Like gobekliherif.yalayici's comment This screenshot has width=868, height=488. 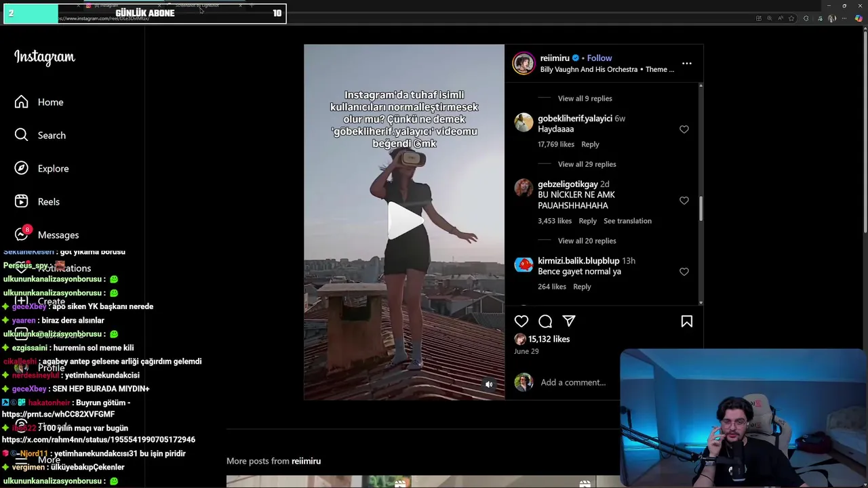pos(684,129)
